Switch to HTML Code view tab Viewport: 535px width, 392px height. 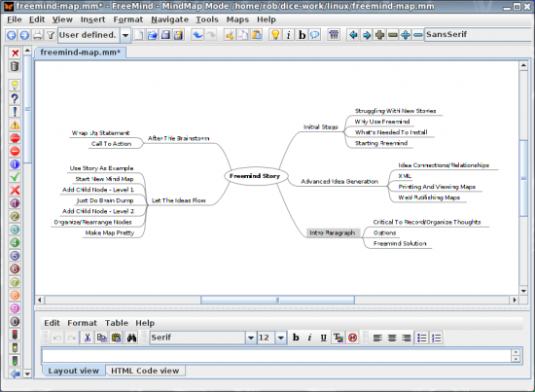tap(145, 371)
